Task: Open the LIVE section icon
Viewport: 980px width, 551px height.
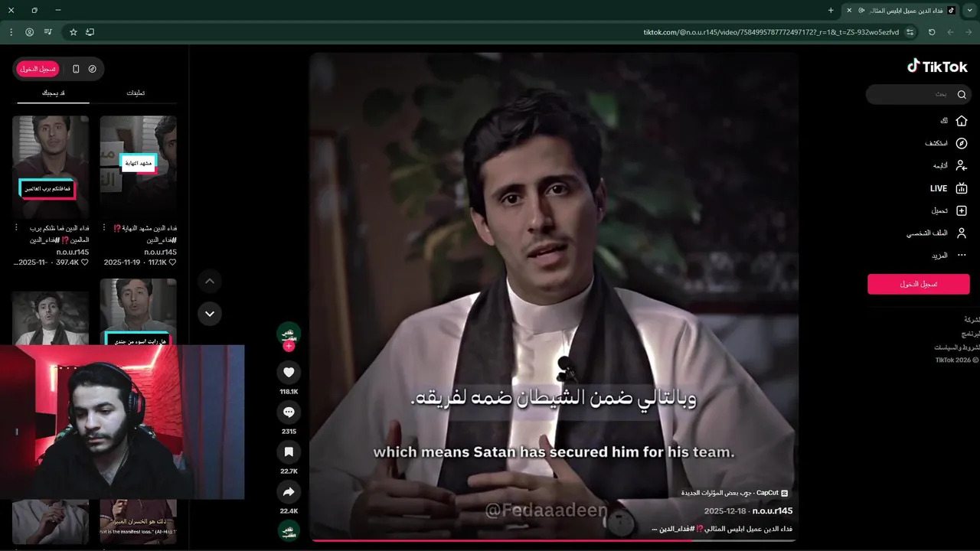Action: click(x=962, y=188)
